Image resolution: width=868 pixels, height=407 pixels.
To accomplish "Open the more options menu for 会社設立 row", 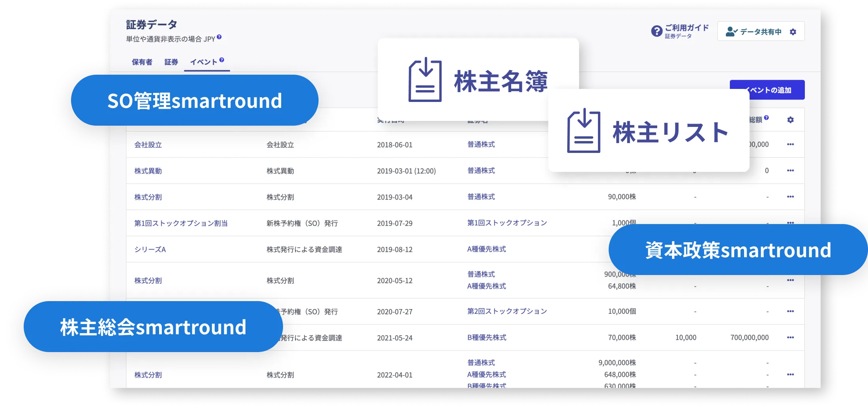I will point(790,145).
